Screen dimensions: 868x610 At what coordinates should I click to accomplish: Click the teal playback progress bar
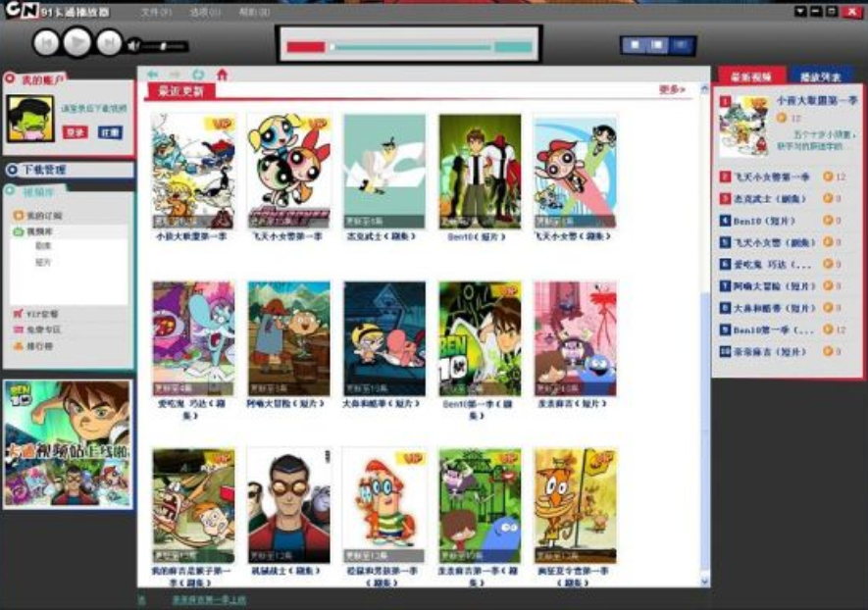412,47
